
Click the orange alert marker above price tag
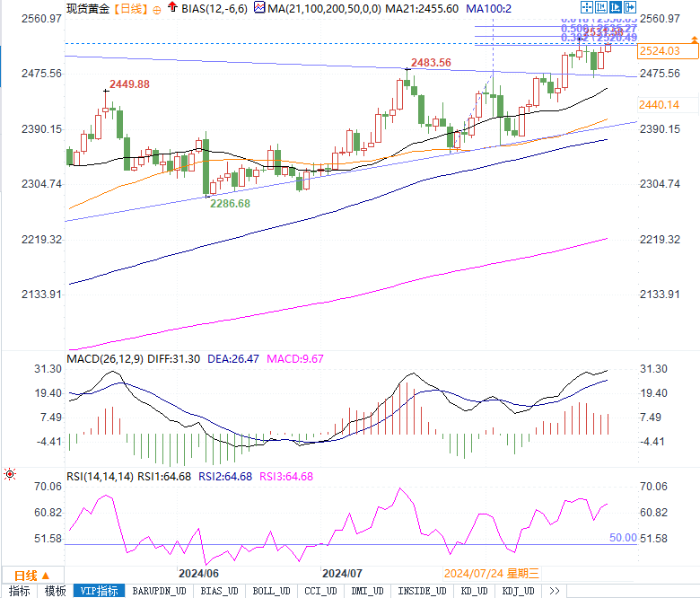point(695,40)
